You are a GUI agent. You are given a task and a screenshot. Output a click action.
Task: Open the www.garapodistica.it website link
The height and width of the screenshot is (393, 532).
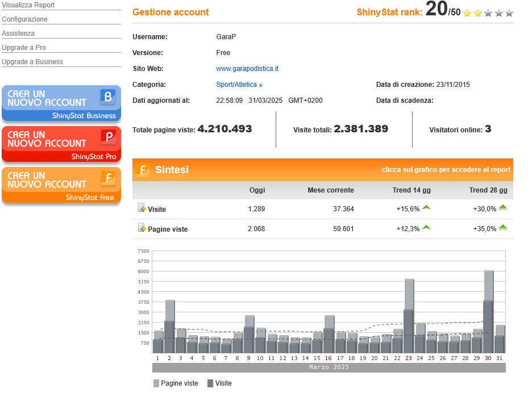(247, 69)
